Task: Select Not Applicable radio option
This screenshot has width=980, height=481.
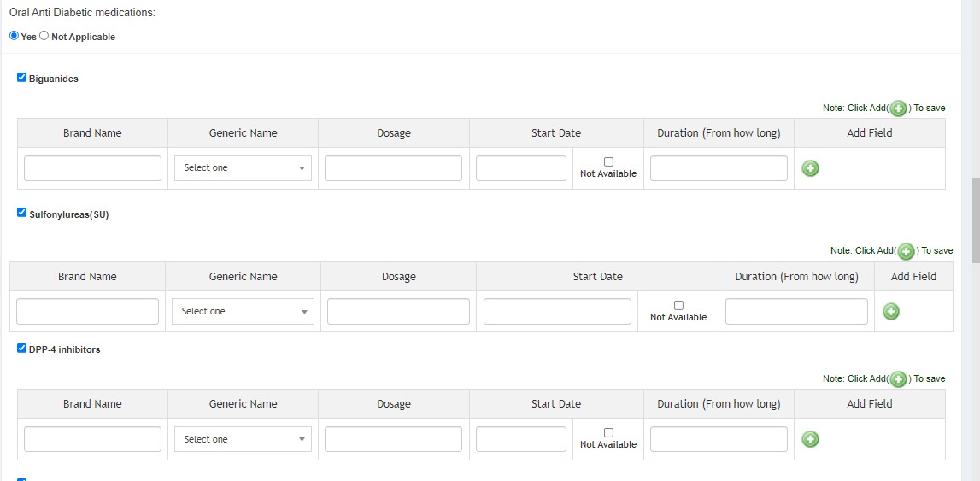Action: [x=44, y=36]
